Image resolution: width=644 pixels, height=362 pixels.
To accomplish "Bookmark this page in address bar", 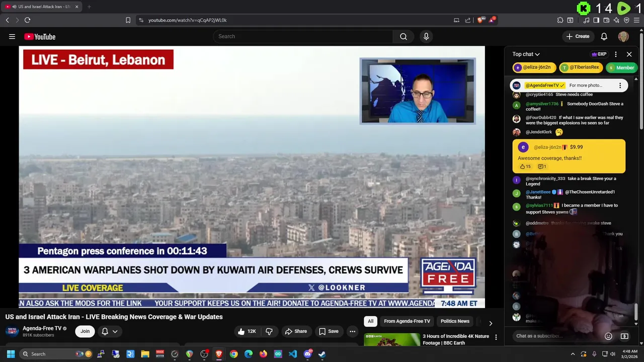I will (x=128, y=20).
